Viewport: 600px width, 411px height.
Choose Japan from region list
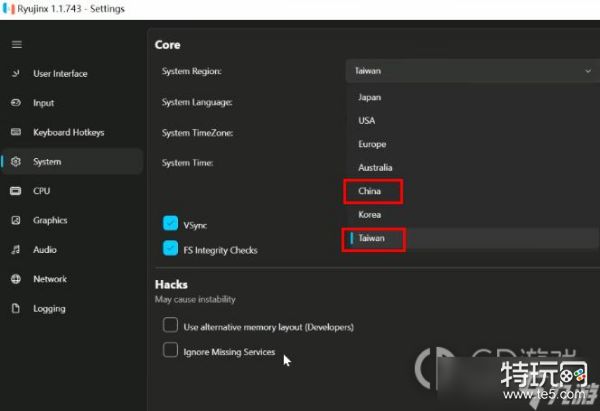click(369, 97)
